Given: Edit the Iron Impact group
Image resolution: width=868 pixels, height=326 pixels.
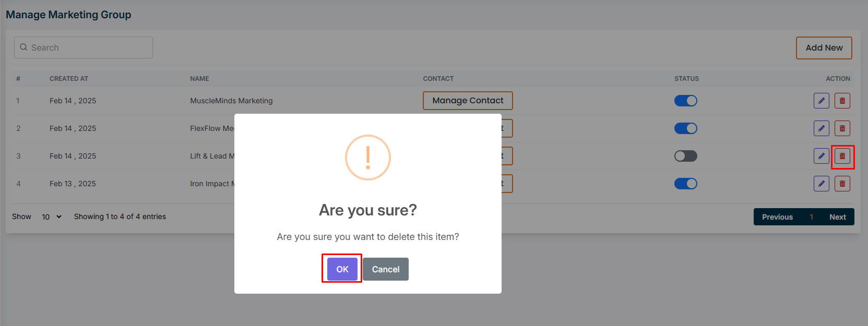Looking at the screenshot, I should [821, 184].
